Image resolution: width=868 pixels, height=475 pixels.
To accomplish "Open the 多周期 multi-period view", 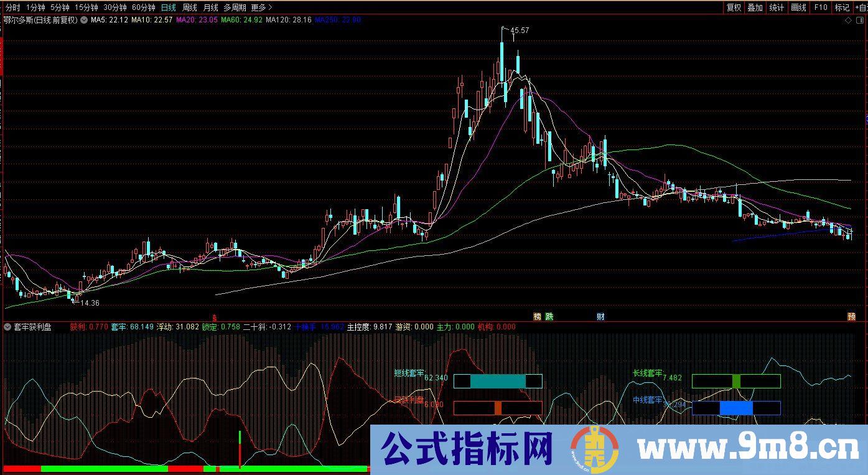I will [x=235, y=7].
